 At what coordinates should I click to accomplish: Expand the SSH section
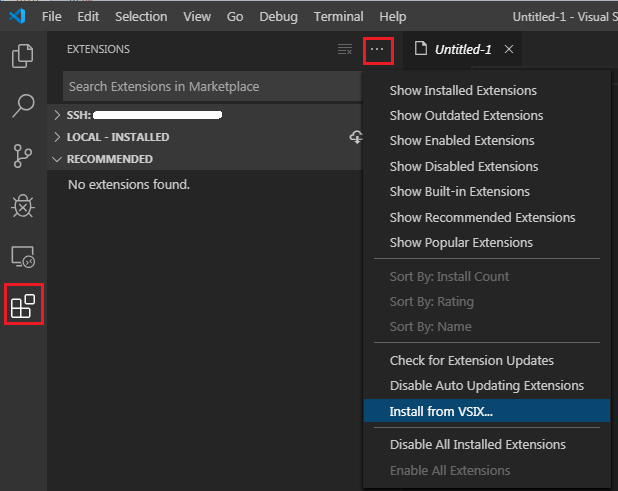[x=57, y=115]
